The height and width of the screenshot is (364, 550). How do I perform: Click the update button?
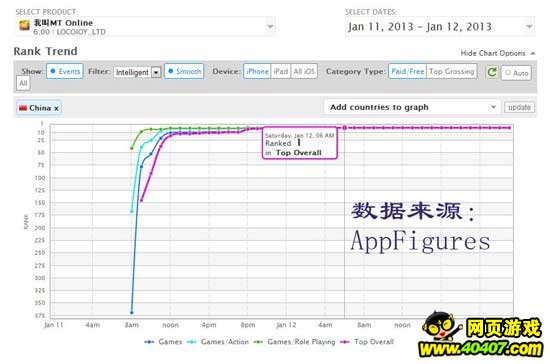click(x=519, y=107)
